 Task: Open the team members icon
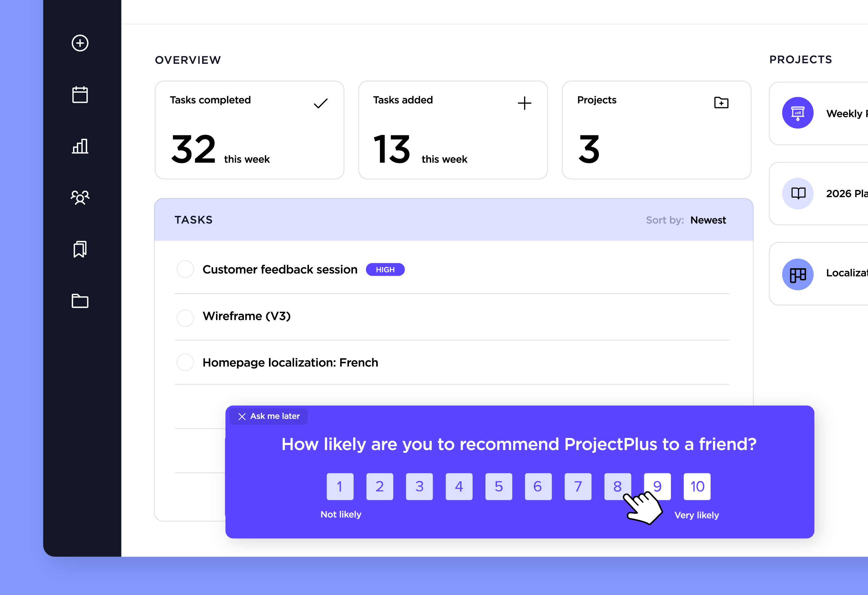80,198
